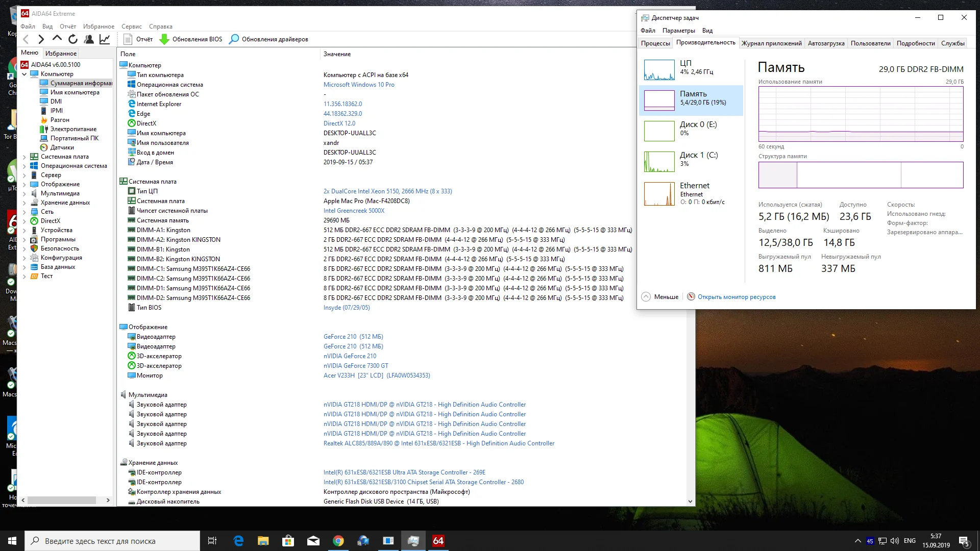The image size is (980, 551).
Task: Open AIDA64 from the Windows taskbar
Action: pos(438,541)
